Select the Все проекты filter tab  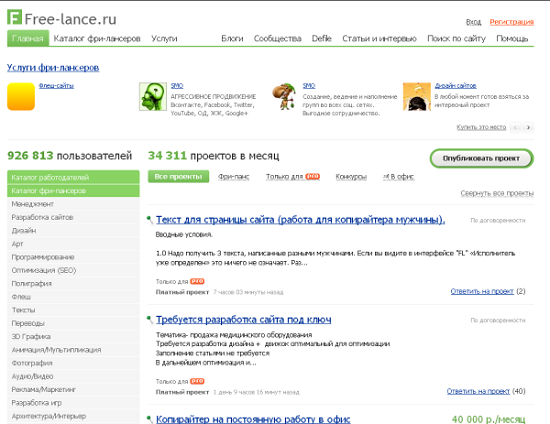coord(178,176)
